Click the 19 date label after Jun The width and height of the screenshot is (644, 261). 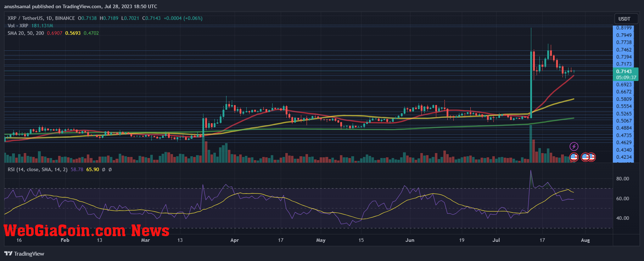(461, 240)
